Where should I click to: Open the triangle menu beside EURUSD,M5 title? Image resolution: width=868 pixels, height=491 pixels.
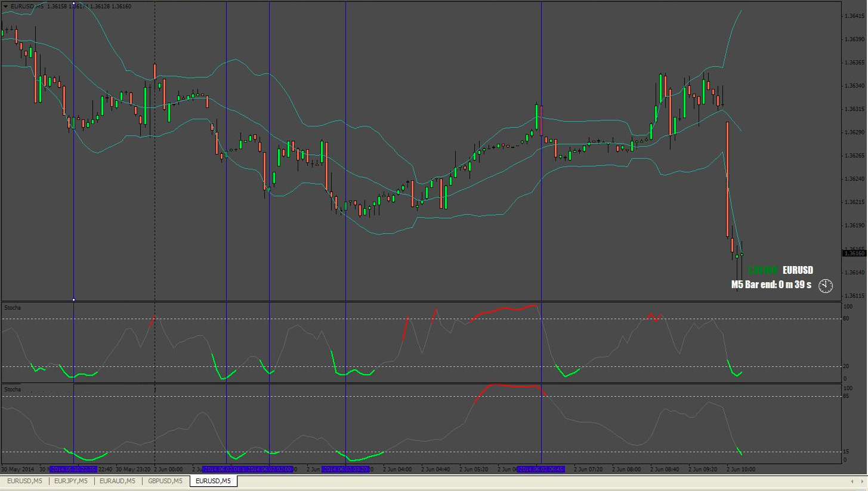(5, 6)
